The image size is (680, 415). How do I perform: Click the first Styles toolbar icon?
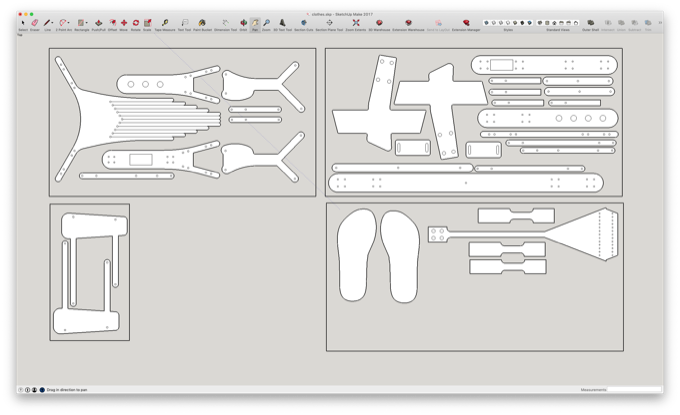tap(486, 23)
